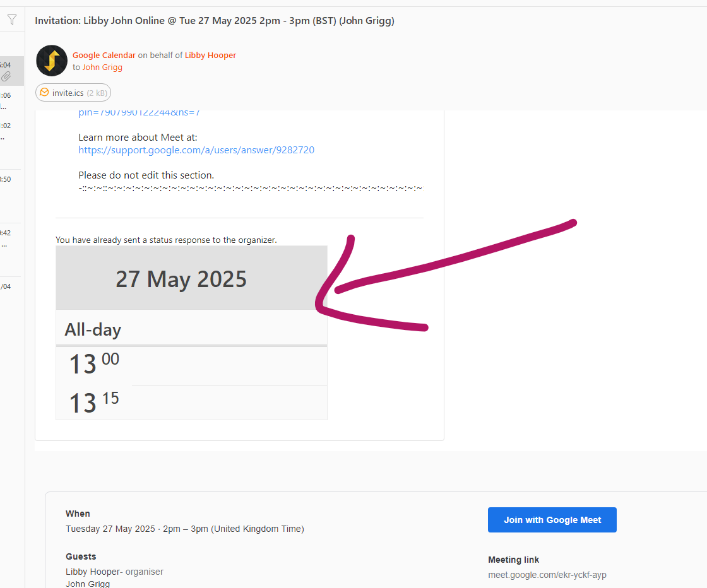707x588 pixels.
Task: Click the Libby Hooper sender name
Action: point(210,55)
